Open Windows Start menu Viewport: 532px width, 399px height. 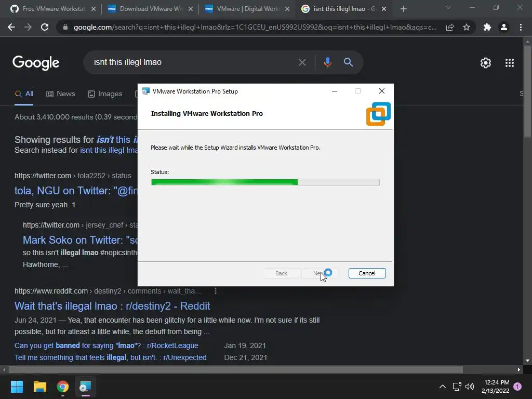point(17,387)
